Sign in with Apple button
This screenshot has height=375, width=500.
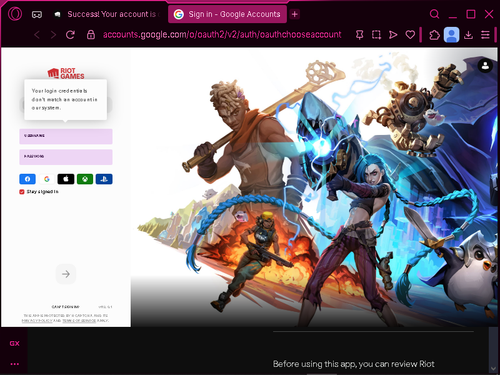pos(66,179)
